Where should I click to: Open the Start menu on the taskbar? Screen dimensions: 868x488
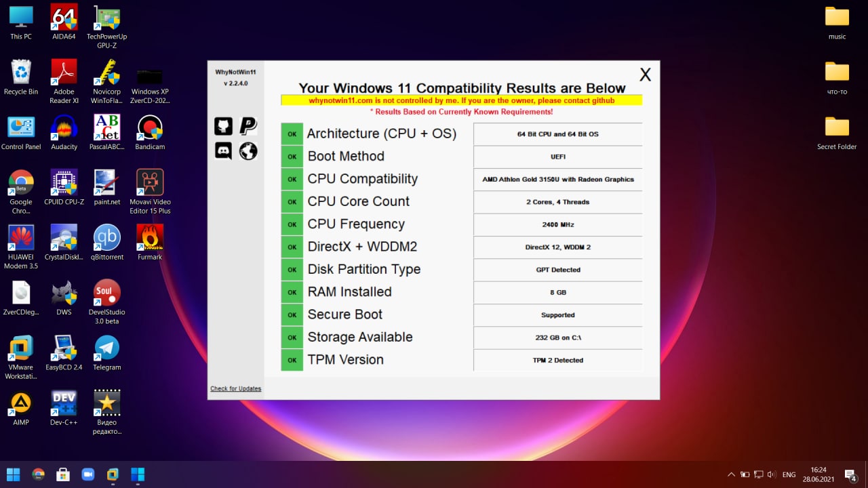tap(14, 474)
